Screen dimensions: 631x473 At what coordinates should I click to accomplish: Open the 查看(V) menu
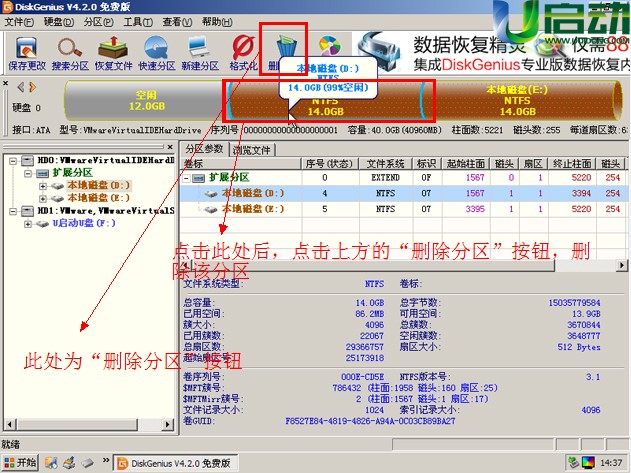pyautogui.click(x=177, y=22)
